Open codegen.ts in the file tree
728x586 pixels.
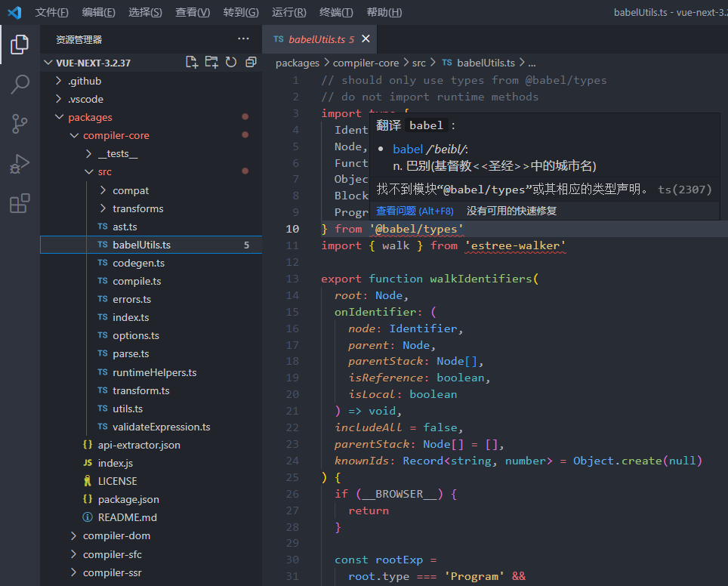pyautogui.click(x=138, y=263)
